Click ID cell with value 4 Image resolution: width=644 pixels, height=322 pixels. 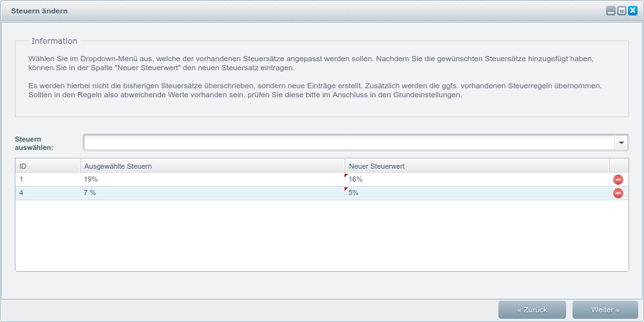coord(48,193)
